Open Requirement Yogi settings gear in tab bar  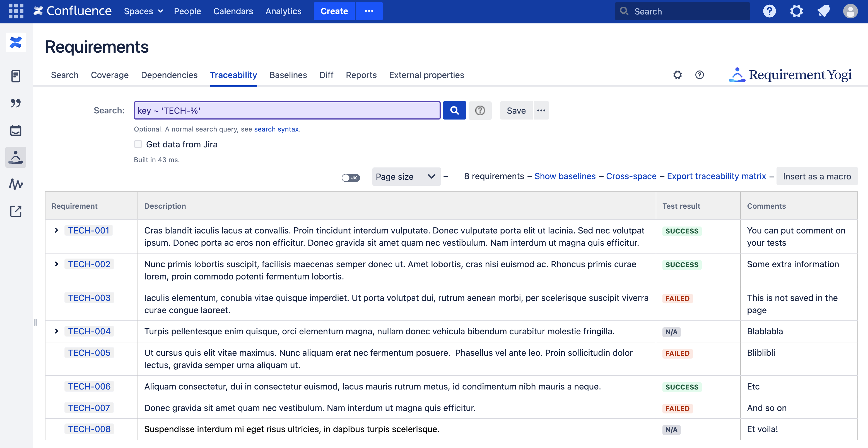[x=677, y=75]
